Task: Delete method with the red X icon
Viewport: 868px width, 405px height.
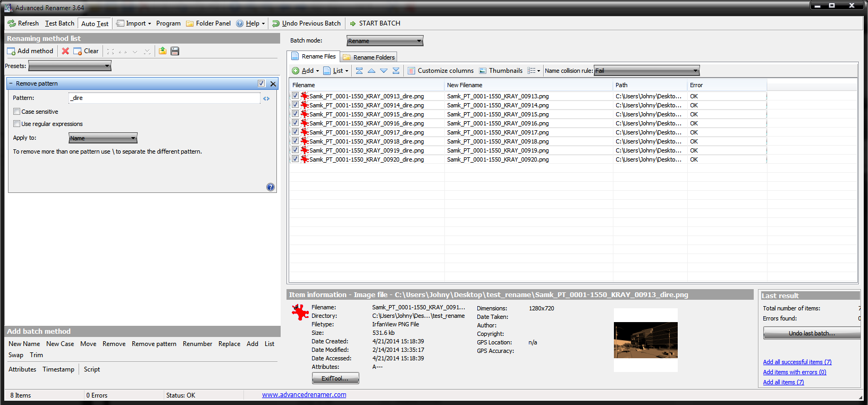Action: pyautogui.click(x=65, y=51)
